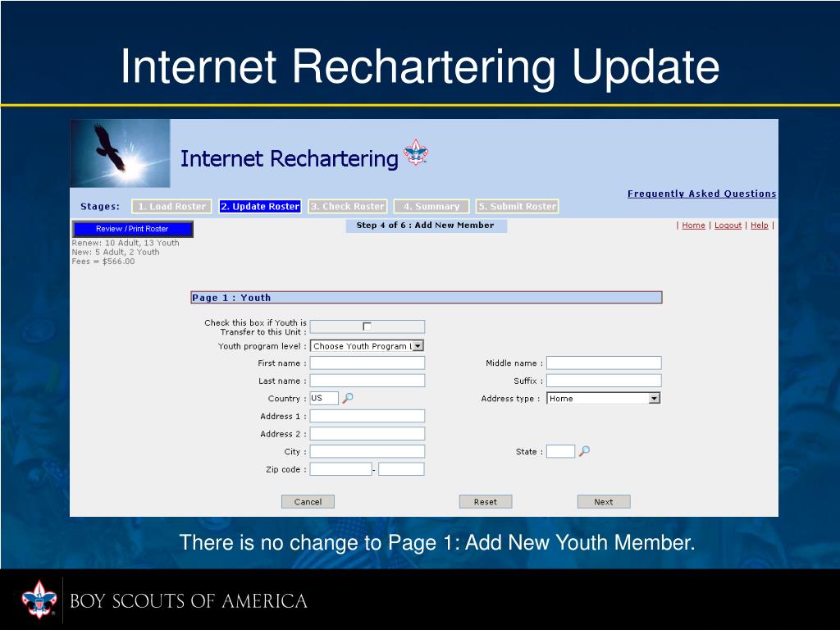Focus the State field
The image size is (840, 630).
[x=560, y=451]
